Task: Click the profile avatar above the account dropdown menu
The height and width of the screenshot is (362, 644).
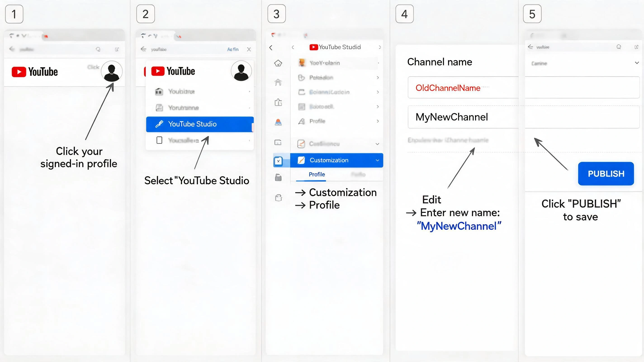Action: [x=241, y=71]
